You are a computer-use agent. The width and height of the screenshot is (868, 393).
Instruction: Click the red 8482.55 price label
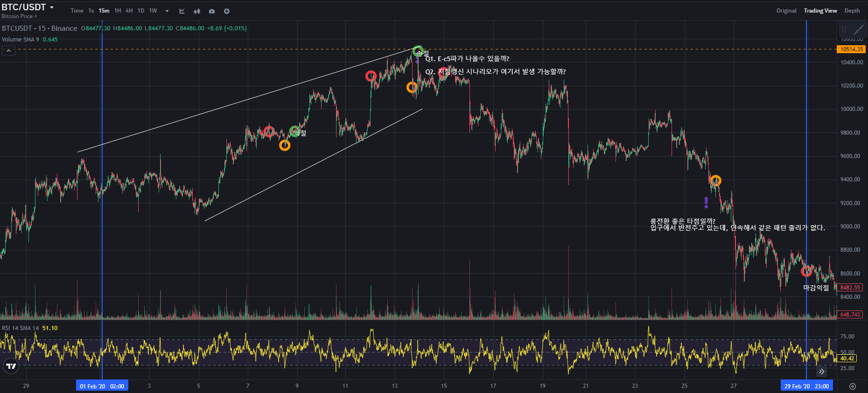850,288
